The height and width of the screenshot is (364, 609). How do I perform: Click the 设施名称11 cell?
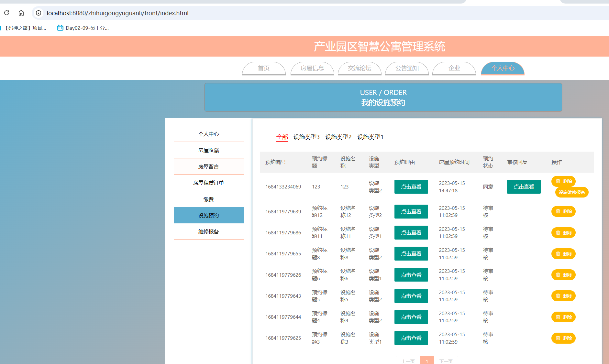348,233
